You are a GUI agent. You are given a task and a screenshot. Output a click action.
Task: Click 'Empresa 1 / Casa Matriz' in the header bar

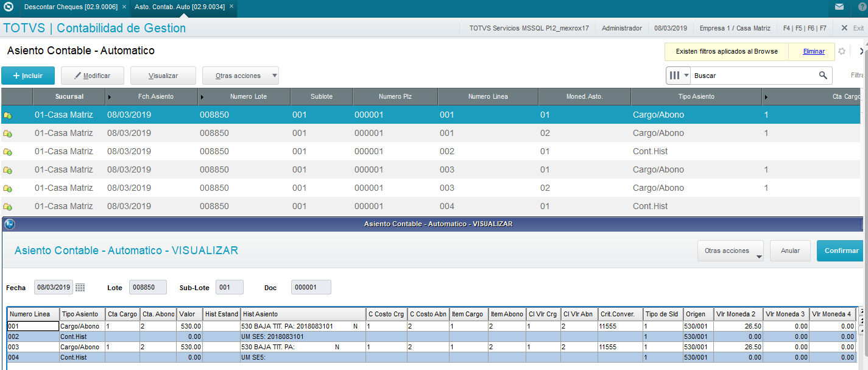735,28
